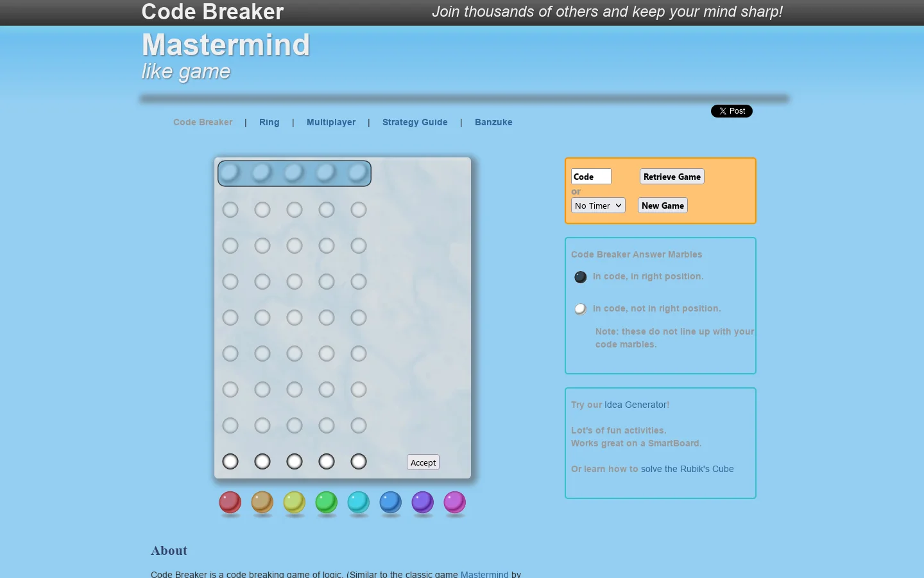924x578 pixels.
Task: Open the Strategy Guide page
Action: (415, 122)
